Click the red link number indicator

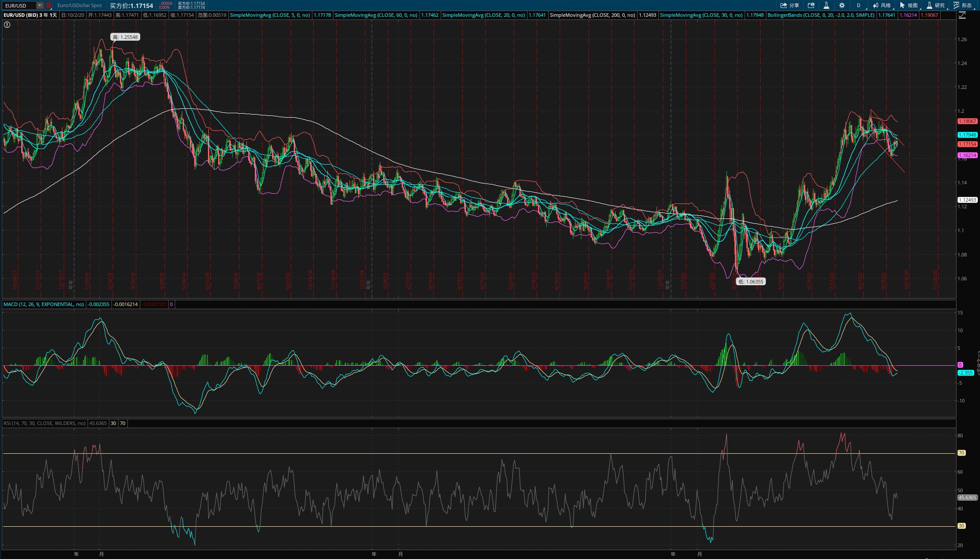(49, 5)
